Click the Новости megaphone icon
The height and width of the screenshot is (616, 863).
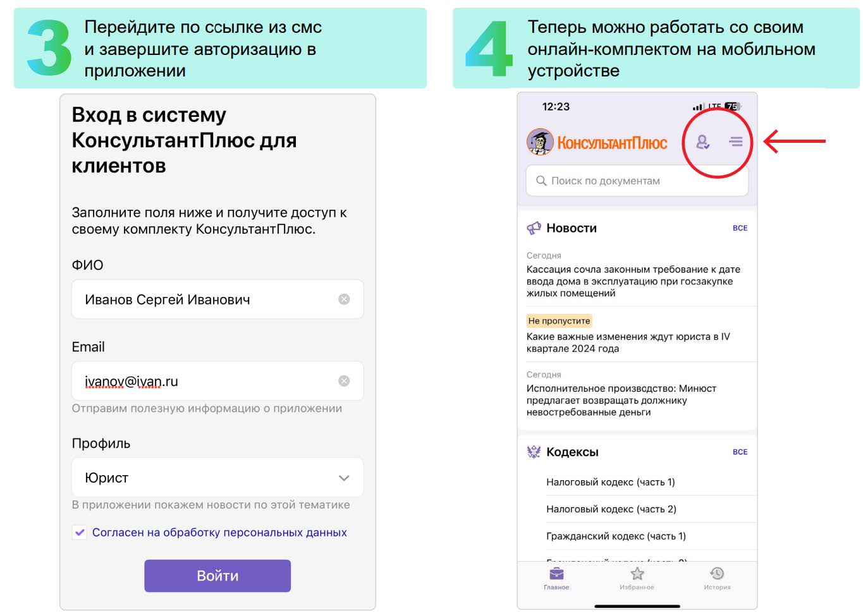(534, 228)
